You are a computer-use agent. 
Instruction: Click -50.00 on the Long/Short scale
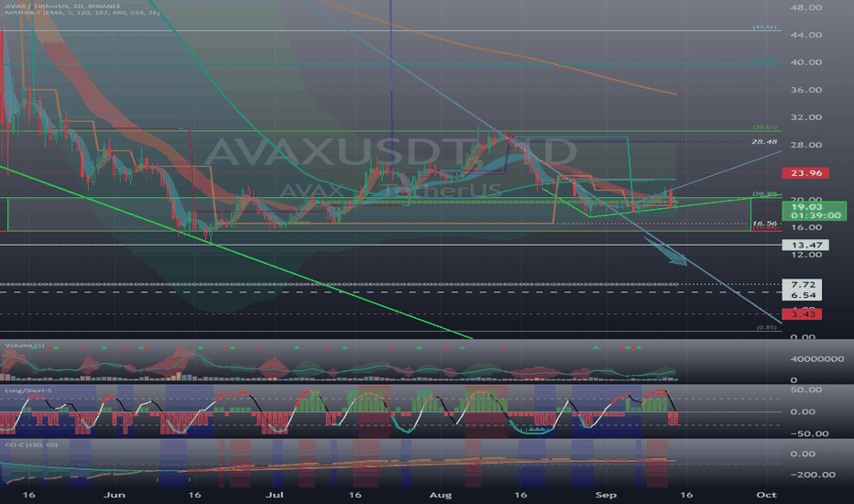point(809,433)
